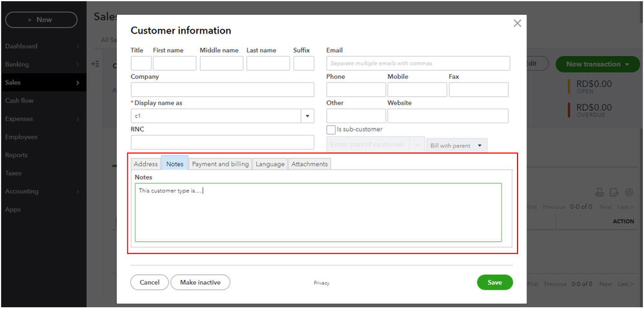Image resolution: width=644 pixels, height=309 pixels.
Task: Check the Is sub-customer checkbox
Action: click(330, 130)
